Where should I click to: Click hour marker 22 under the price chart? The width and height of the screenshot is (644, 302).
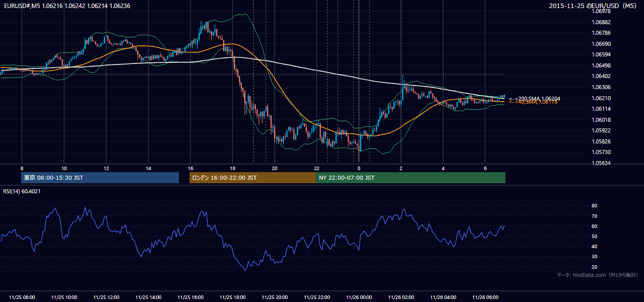pyautogui.click(x=317, y=168)
